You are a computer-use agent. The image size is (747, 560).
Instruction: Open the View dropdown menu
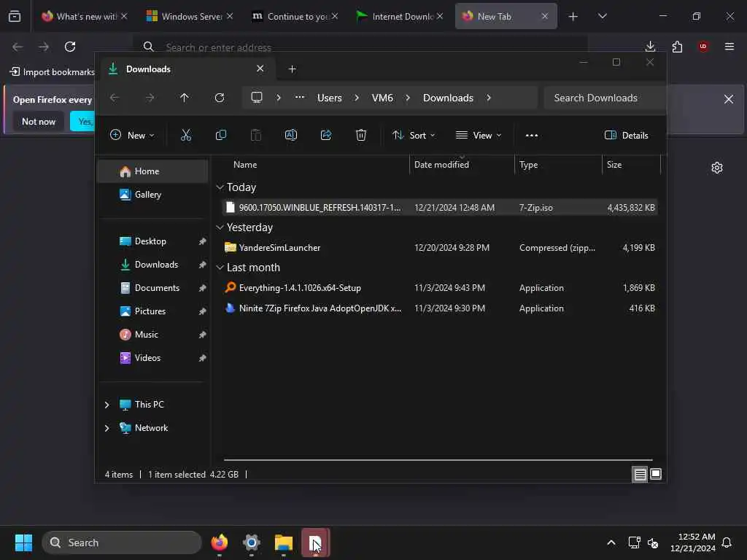pos(479,135)
